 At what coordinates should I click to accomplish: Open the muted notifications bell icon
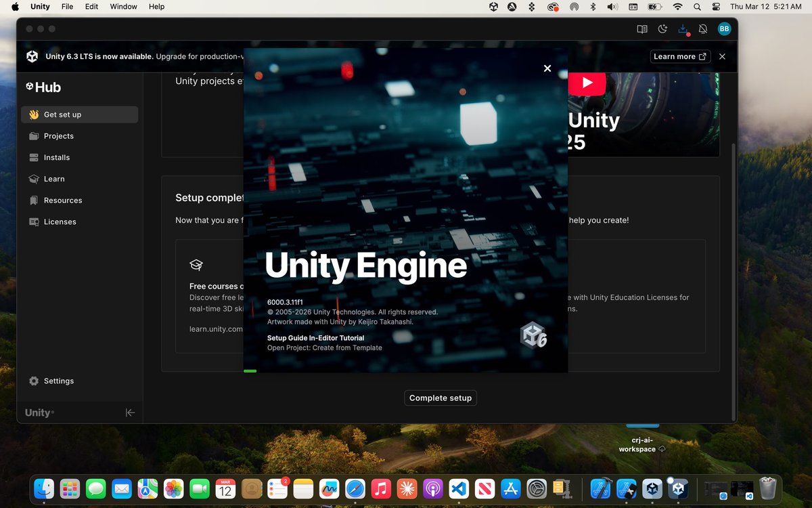click(x=703, y=29)
